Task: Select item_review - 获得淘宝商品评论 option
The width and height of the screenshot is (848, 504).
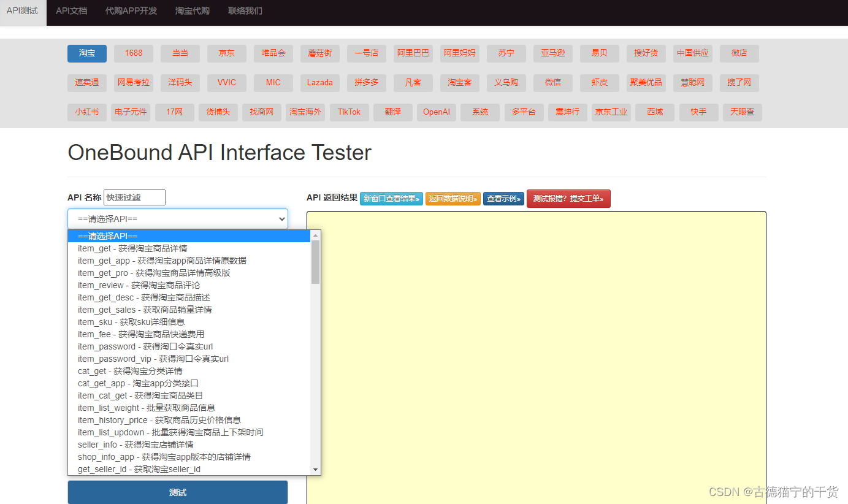Action: tap(189, 285)
